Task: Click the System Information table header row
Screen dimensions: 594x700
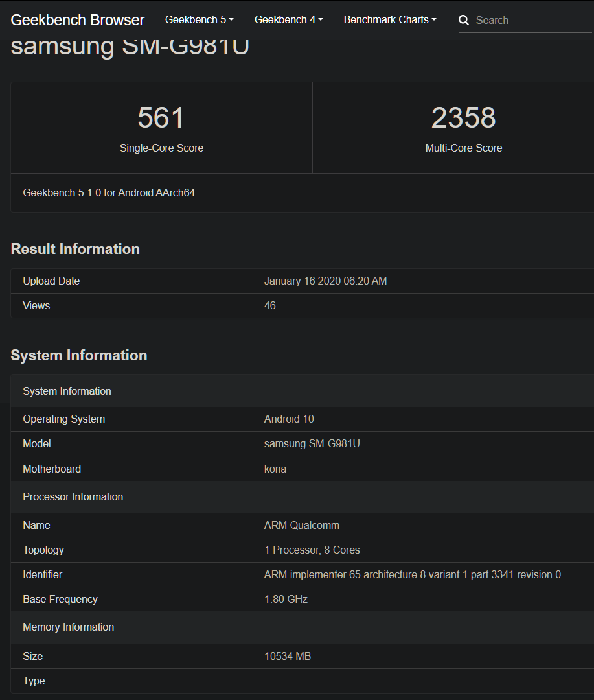Action: (302, 391)
